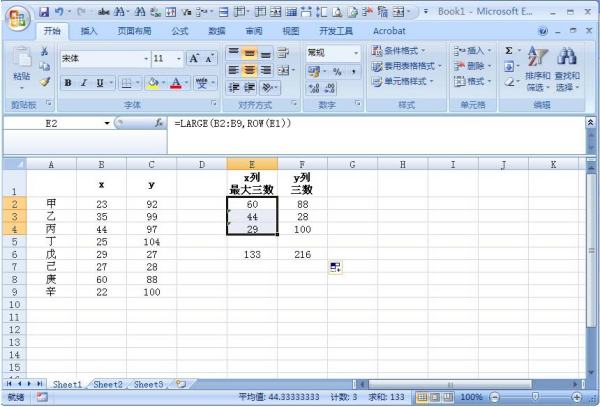Open the Developer tab

(x=336, y=31)
